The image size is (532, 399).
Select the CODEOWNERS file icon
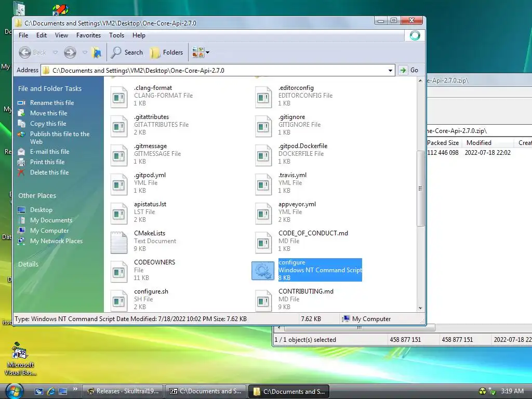119,271
